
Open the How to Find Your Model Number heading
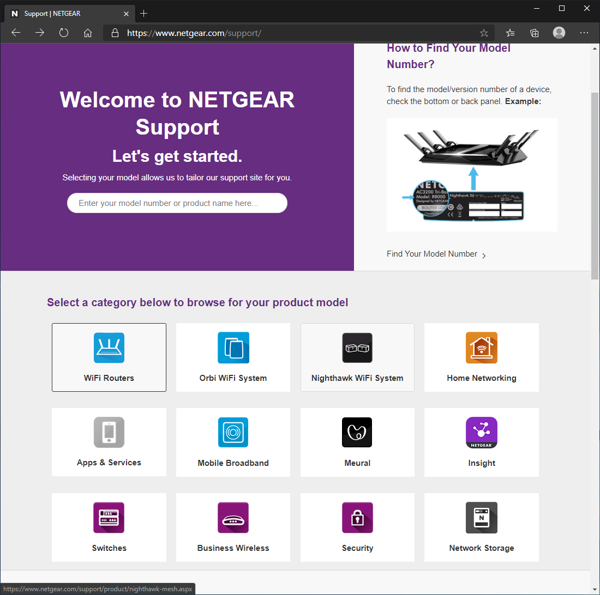click(x=448, y=56)
